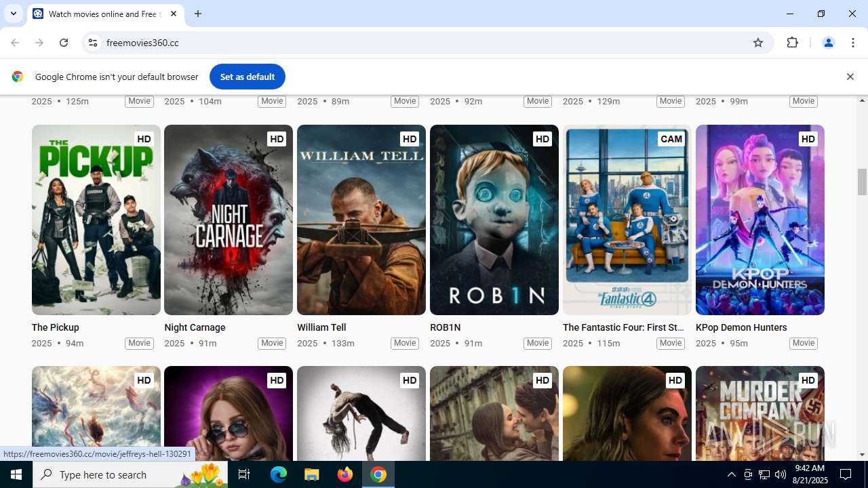Open the notification center icon
The width and height of the screenshot is (868, 488).
(x=846, y=474)
